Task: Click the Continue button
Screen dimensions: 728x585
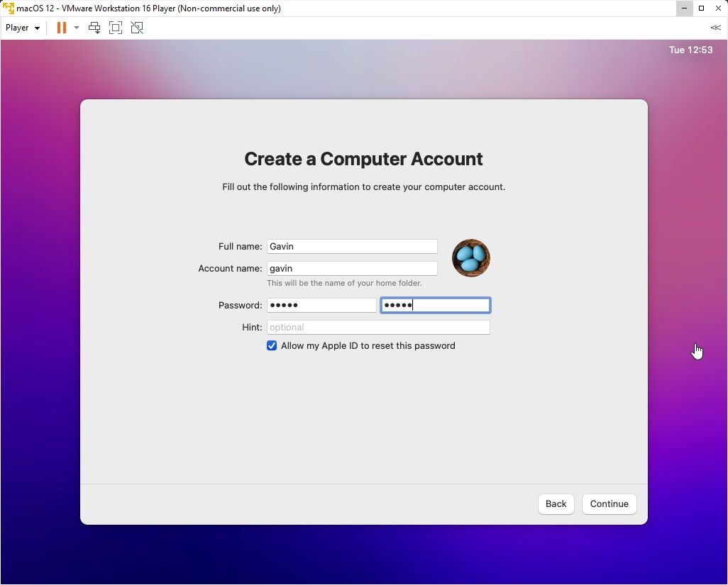Action: [x=609, y=504]
